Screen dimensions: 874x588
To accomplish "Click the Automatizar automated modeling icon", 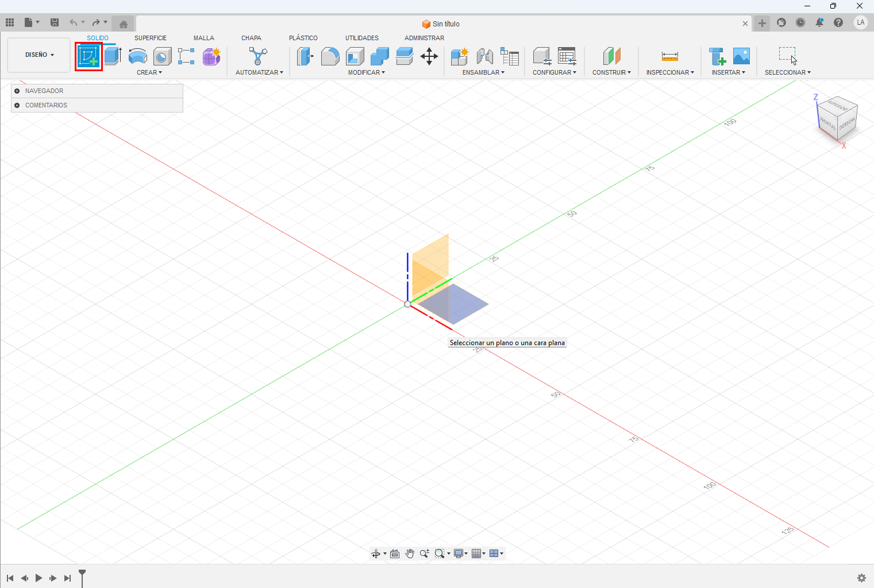I will coord(258,56).
